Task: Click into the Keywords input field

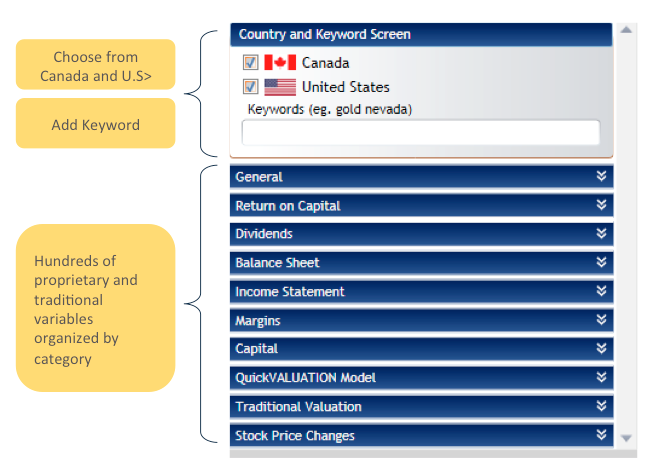Action: [421, 132]
